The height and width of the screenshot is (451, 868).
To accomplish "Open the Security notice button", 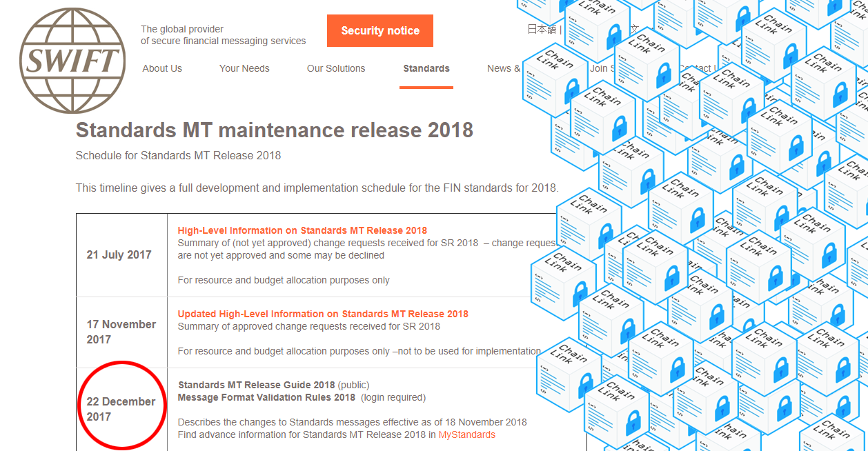I will click(x=380, y=31).
